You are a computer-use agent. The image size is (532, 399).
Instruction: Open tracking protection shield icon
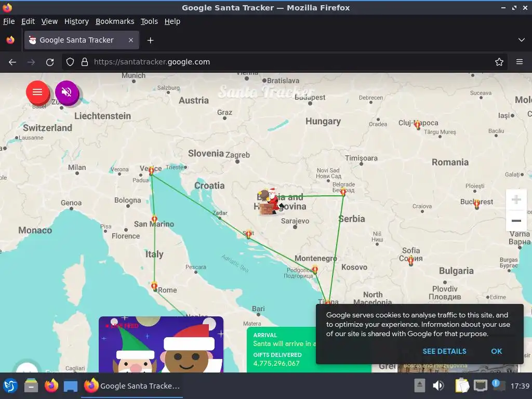[x=70, y=62]
